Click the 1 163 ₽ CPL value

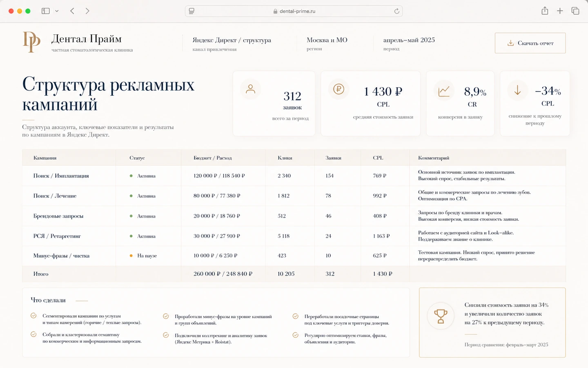pos(381,236)
